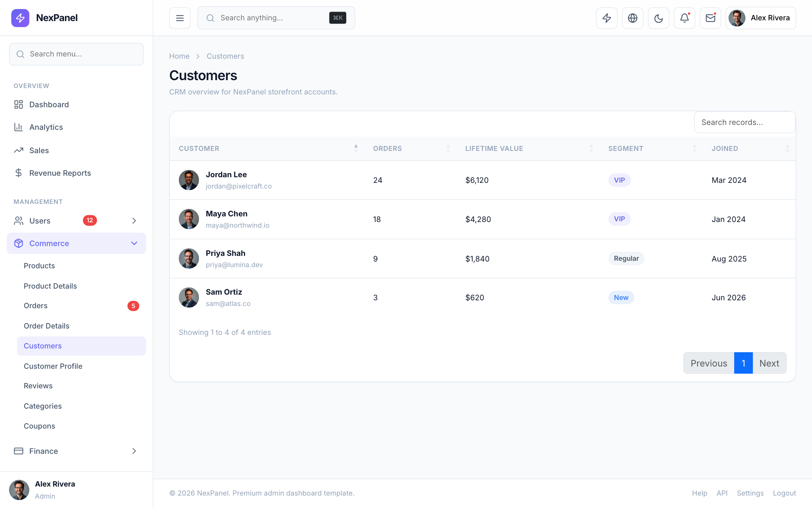Open the mail envelope icon
The height and width of the screenshot is (508, 812).
pyautogui.click(x=710, y=18)
